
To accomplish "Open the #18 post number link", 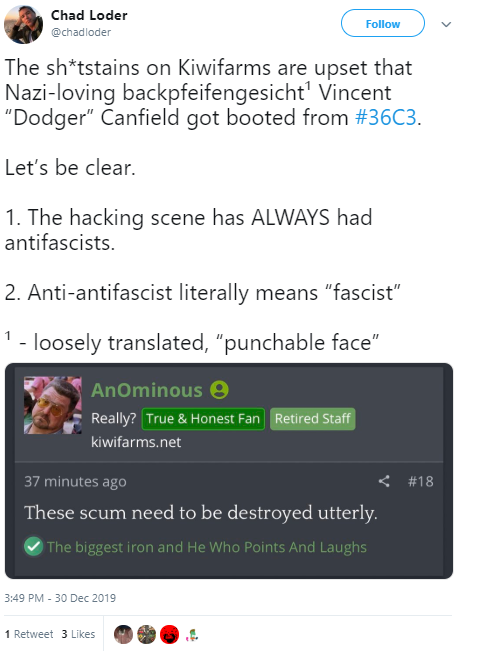I will coord(420,481).
